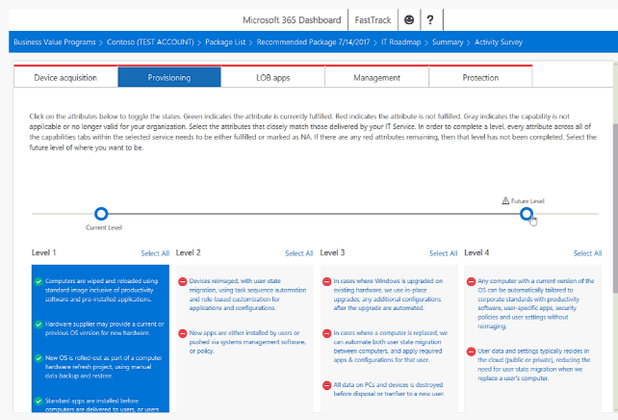Screen dimensions: 618x420
Task: Switch to the Management tab
Action: tap(376, 77)
